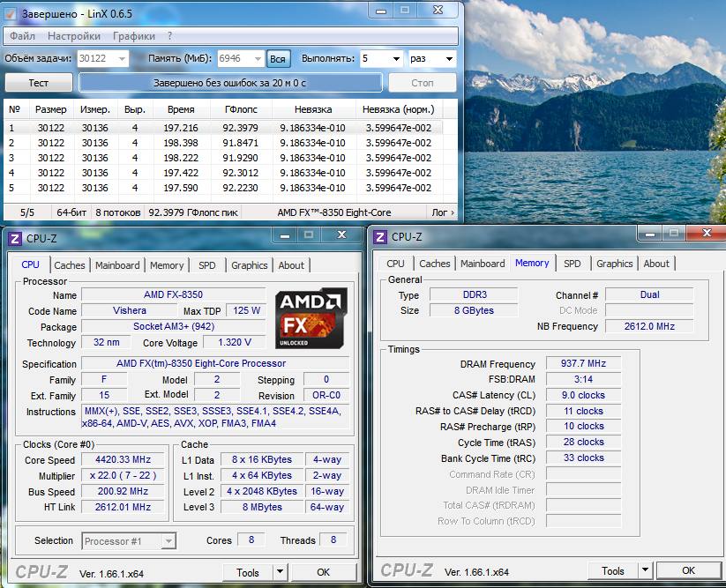Screen dimensions: 726x588
Task: Click the Время column header
Action: [x=181, y=109]
